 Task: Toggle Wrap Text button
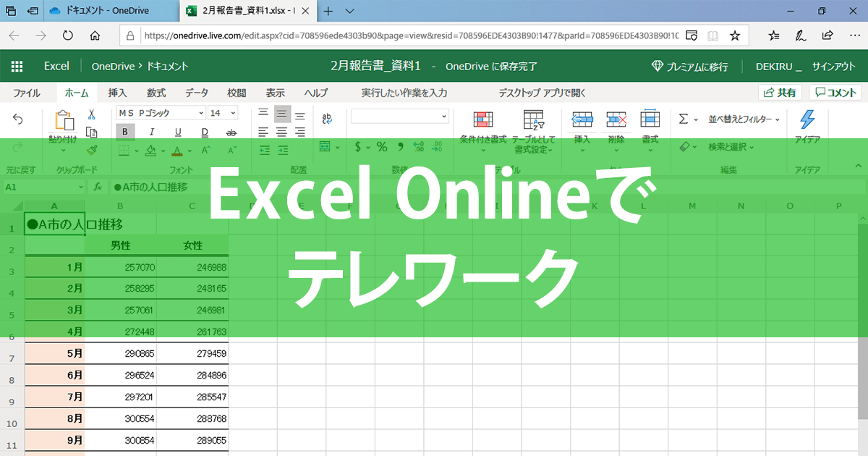[327, 119]
